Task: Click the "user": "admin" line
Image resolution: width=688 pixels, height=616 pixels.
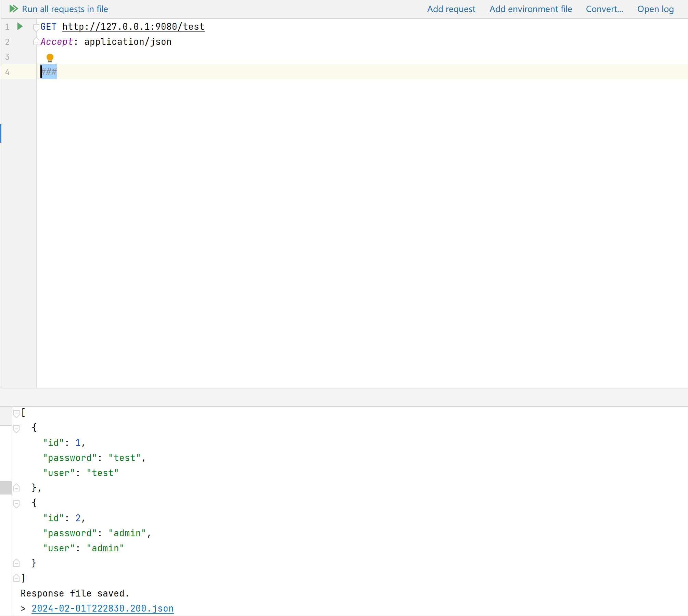Action: coord(84,548)
